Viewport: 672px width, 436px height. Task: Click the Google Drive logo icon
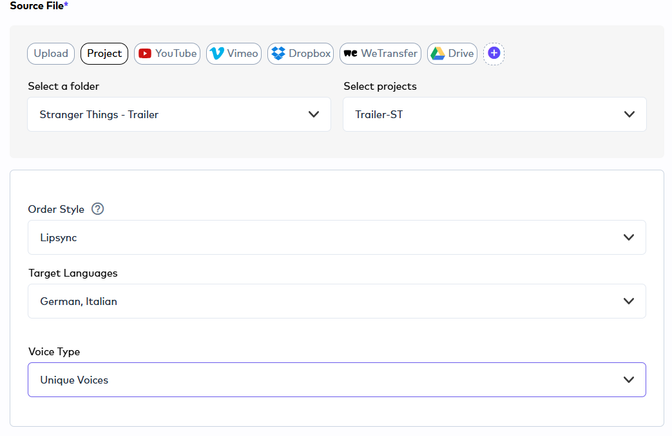click(438, 54)
